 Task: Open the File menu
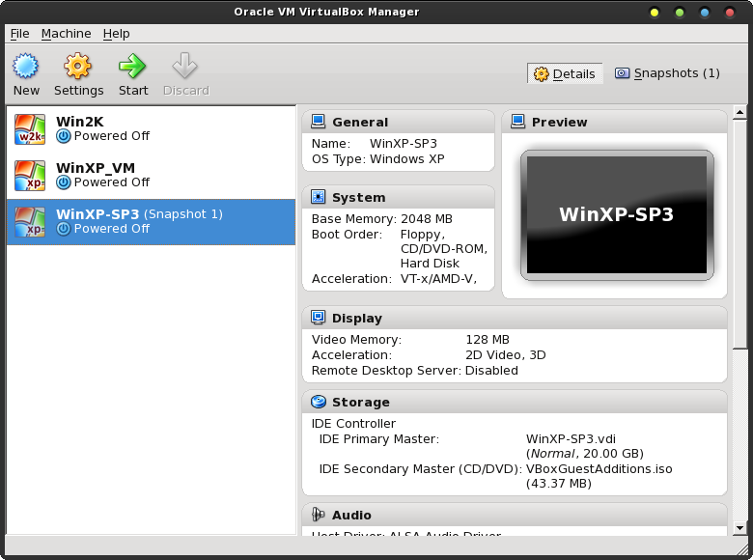pos(19,34)
